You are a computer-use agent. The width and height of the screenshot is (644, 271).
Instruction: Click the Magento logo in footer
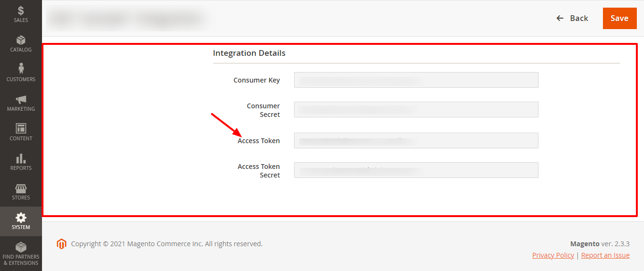point(61,244)
